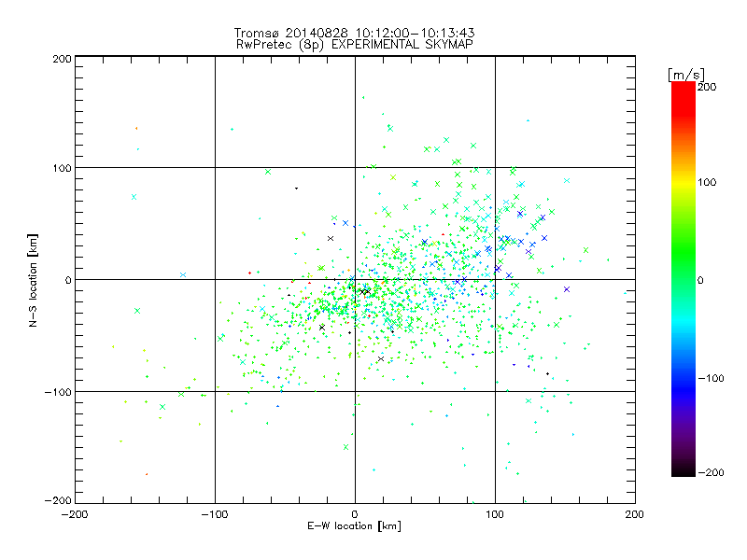The height and width of the screenshot is (560, 747).
Task: Click the subtitle 'RwPretec (8p) EXPERIMENTAL SKYMAP'
Action: [355, 44]
